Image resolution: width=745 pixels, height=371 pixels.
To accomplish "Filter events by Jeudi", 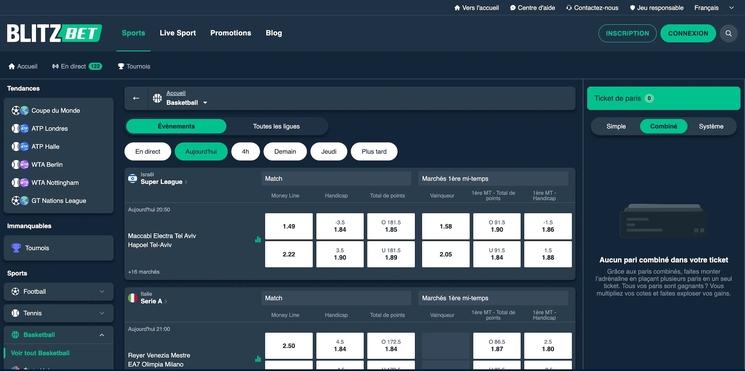I will (329, 152).
